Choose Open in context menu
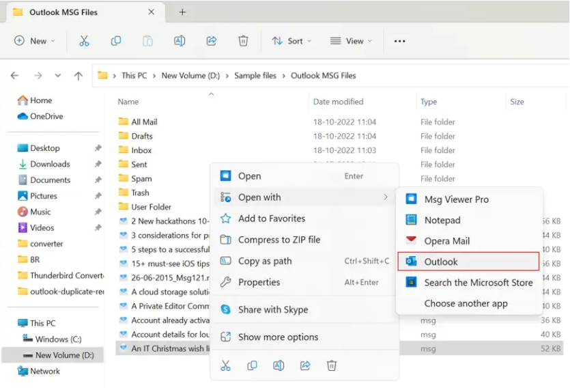Screen dimensions: 570x392 point(304,176)
